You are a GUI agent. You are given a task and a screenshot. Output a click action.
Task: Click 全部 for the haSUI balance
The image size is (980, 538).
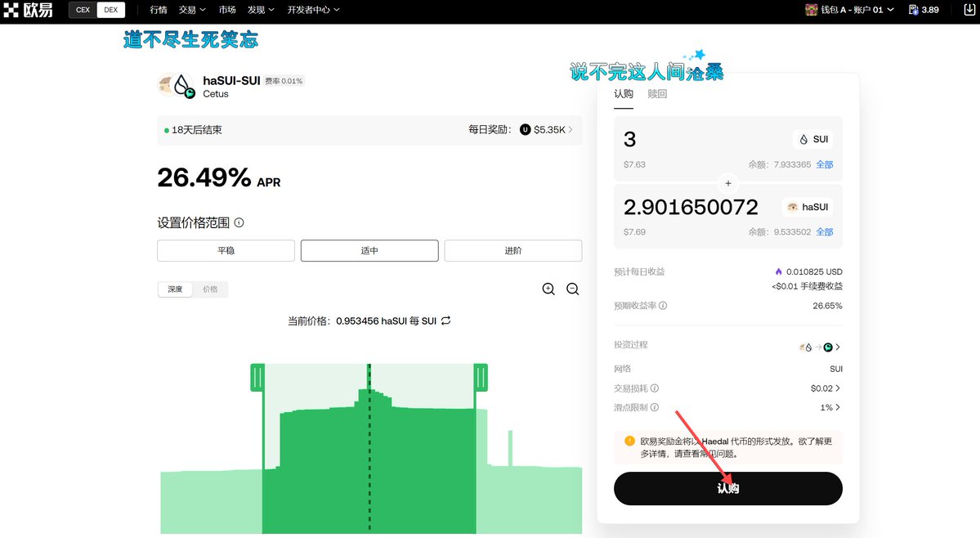click(825, 232)
